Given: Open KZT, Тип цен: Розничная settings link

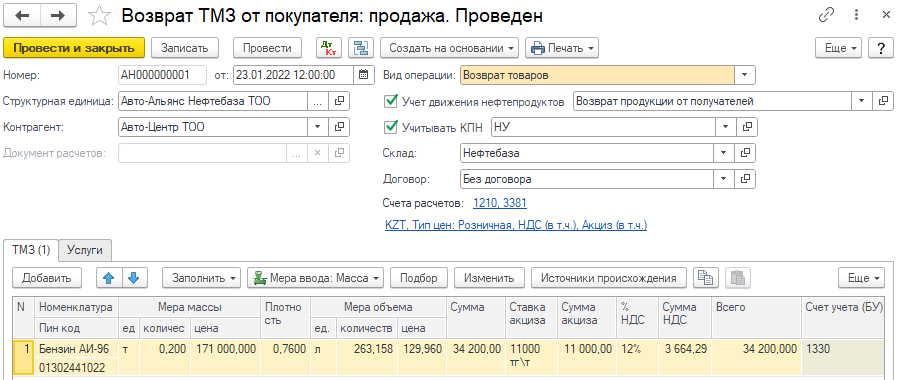Looking at the screenshot, I should 517,225.
